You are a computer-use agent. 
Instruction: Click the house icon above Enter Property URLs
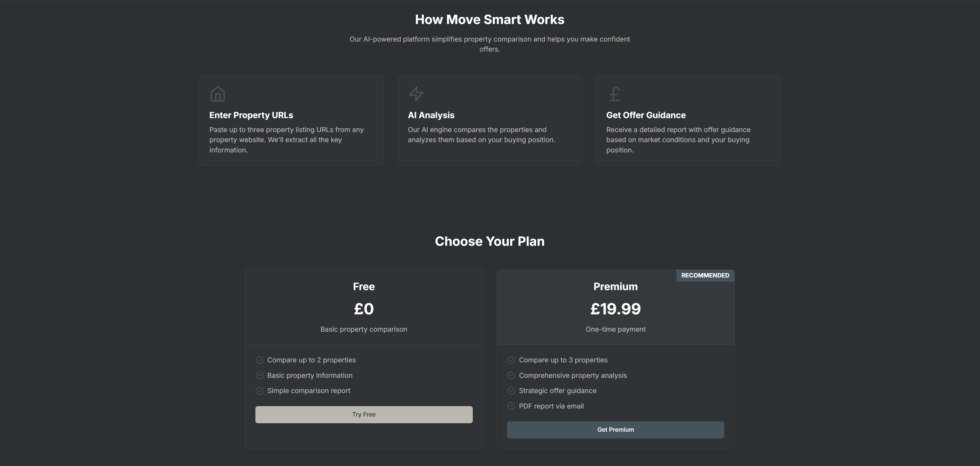[x=218, y=94]
